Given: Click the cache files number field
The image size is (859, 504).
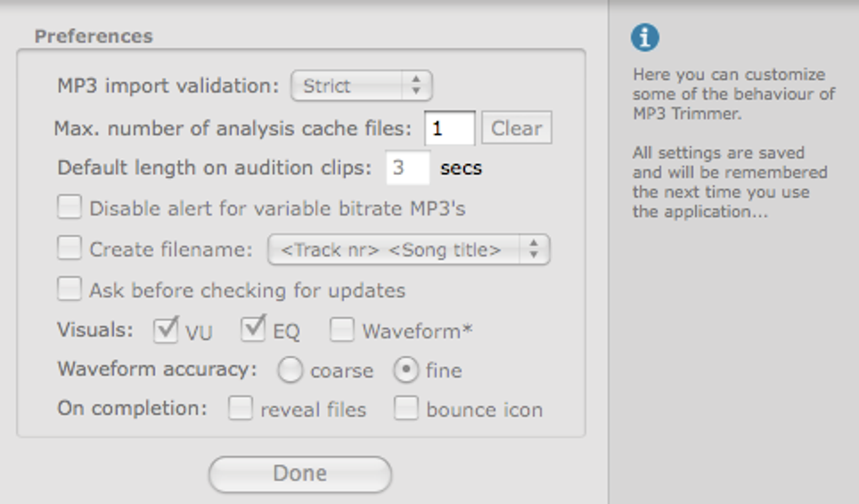Looking at the screenshot, I should tap(449, 128).
